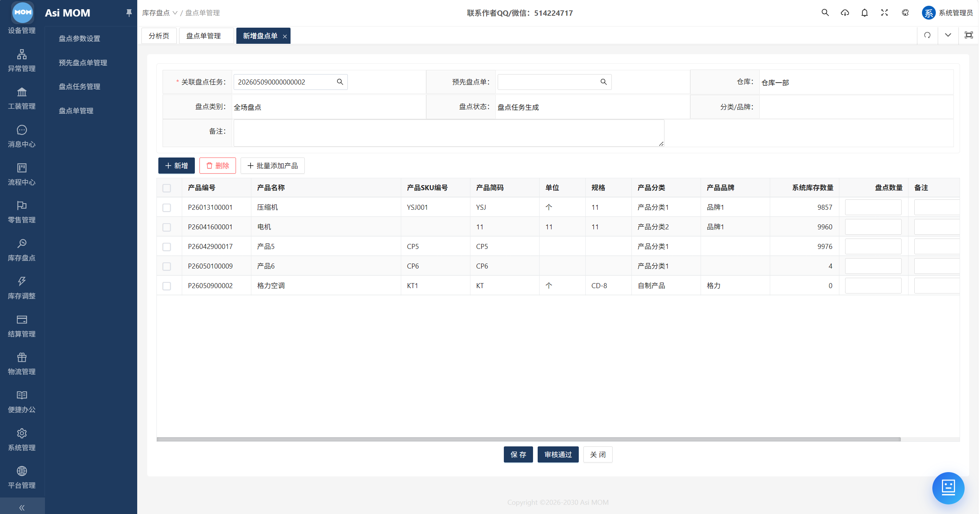Open the 库存调整 sidebar module
980x514 pixels.
tap(22, 288)
